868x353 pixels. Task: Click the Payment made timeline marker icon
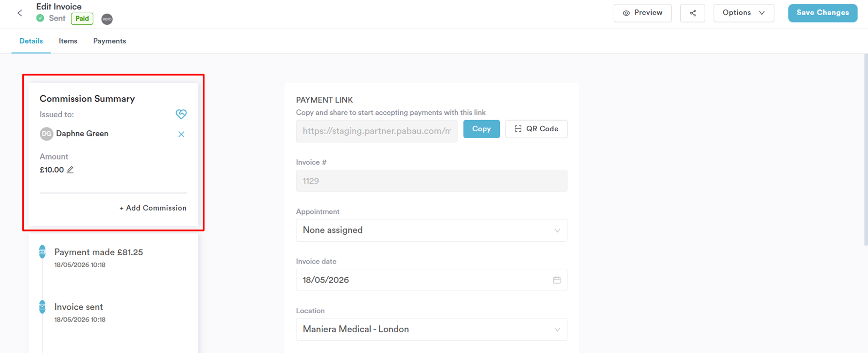click(x=42, y=252)
